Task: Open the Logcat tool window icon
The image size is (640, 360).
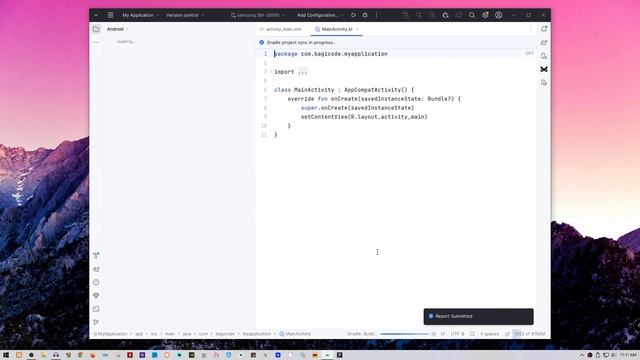Action: (x=96, y=269)
